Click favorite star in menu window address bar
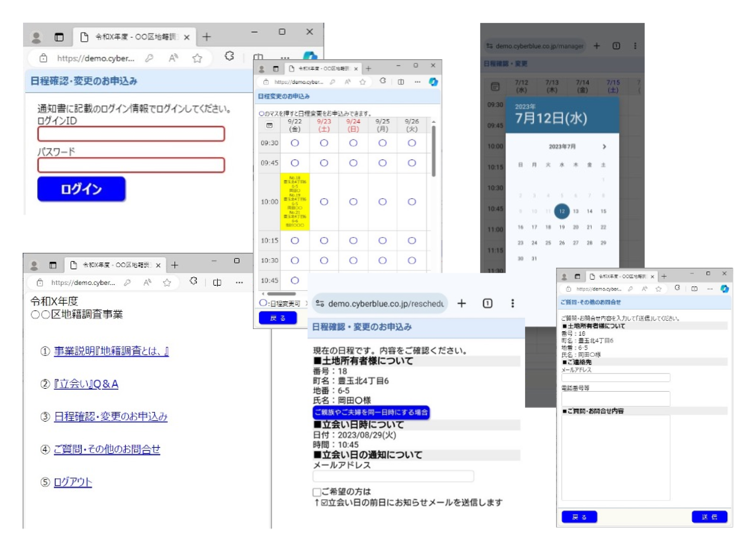Screen dimensions: 756x552 (x=167, y=282)
